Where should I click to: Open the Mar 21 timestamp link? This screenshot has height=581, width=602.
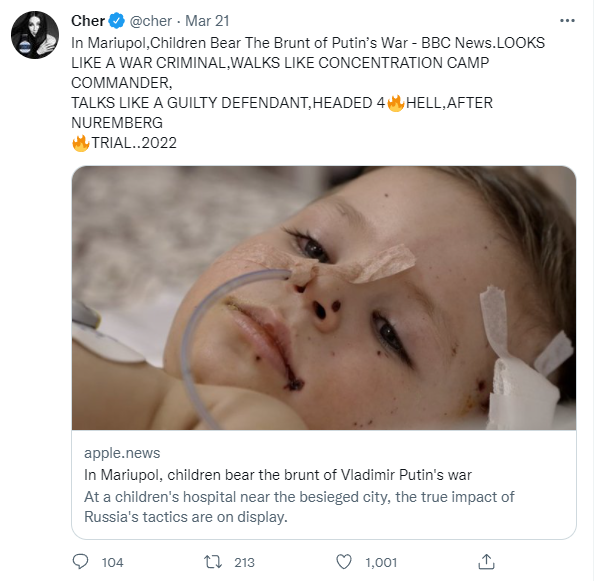208,21
